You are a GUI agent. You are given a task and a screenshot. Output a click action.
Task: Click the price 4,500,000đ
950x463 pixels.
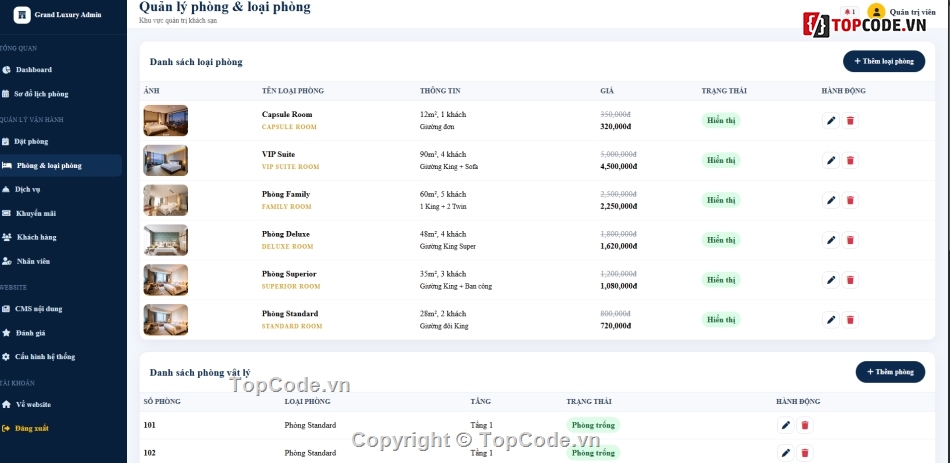(x=619, y=167)
